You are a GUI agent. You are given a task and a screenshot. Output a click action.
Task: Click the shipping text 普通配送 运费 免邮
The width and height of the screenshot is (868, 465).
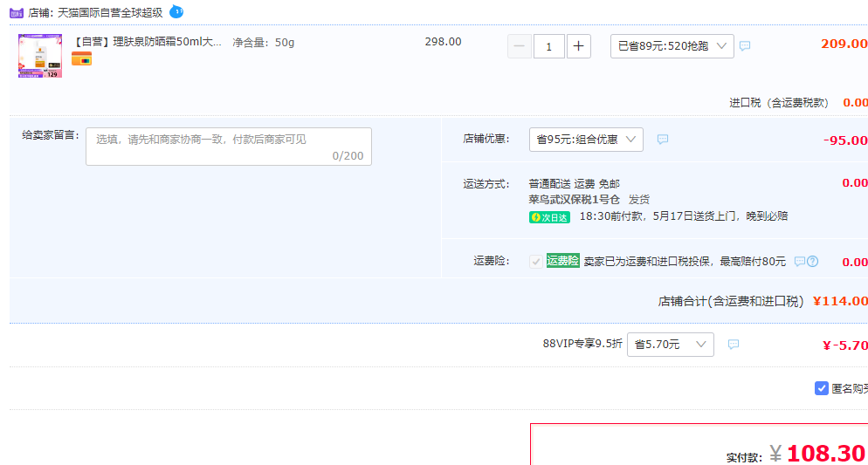(574, 183)
